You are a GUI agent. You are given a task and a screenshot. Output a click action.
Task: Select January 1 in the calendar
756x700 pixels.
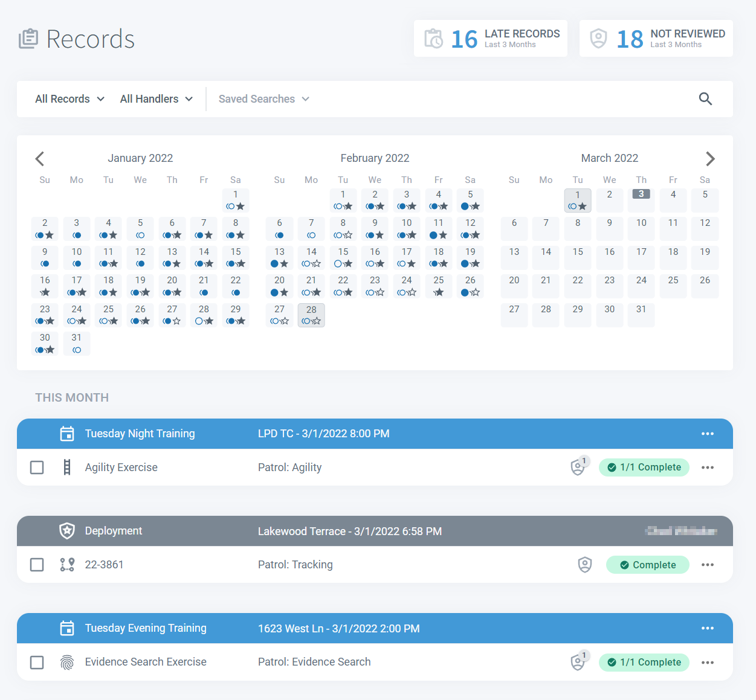236,201
